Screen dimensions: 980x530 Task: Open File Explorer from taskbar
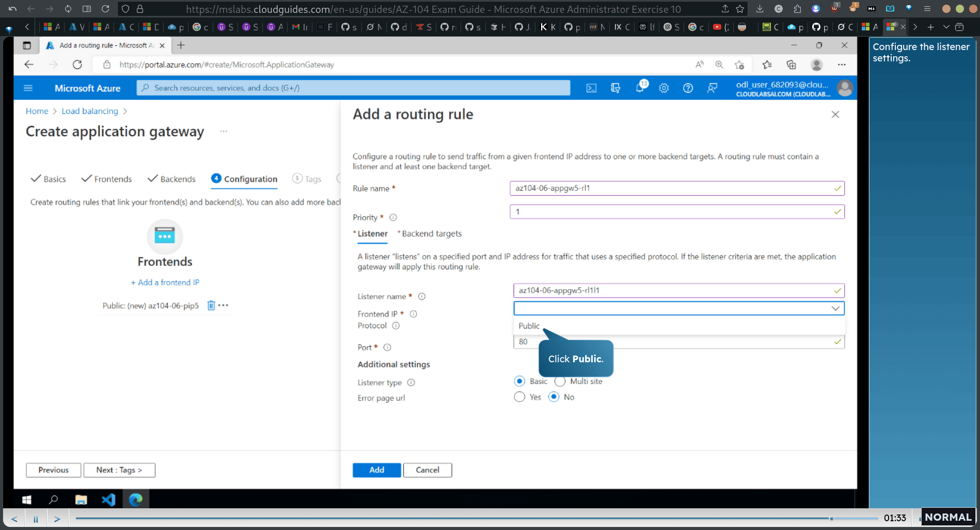[81, 500]
